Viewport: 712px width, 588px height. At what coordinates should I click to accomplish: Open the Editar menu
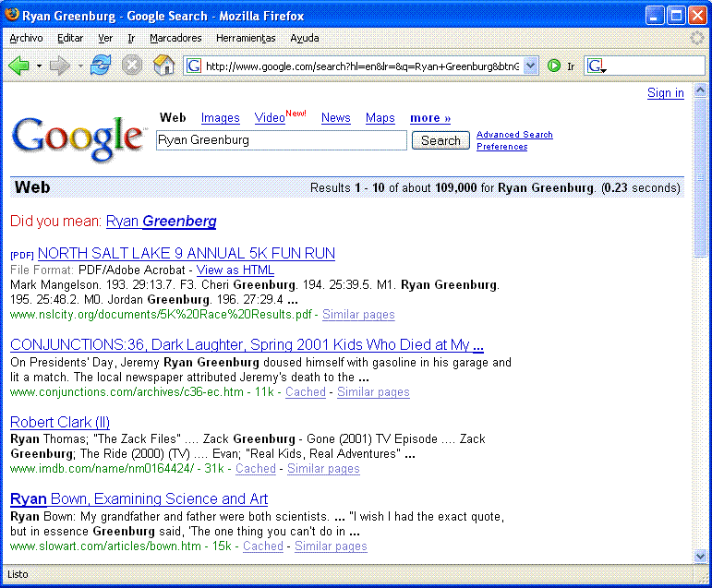[70, 38]
